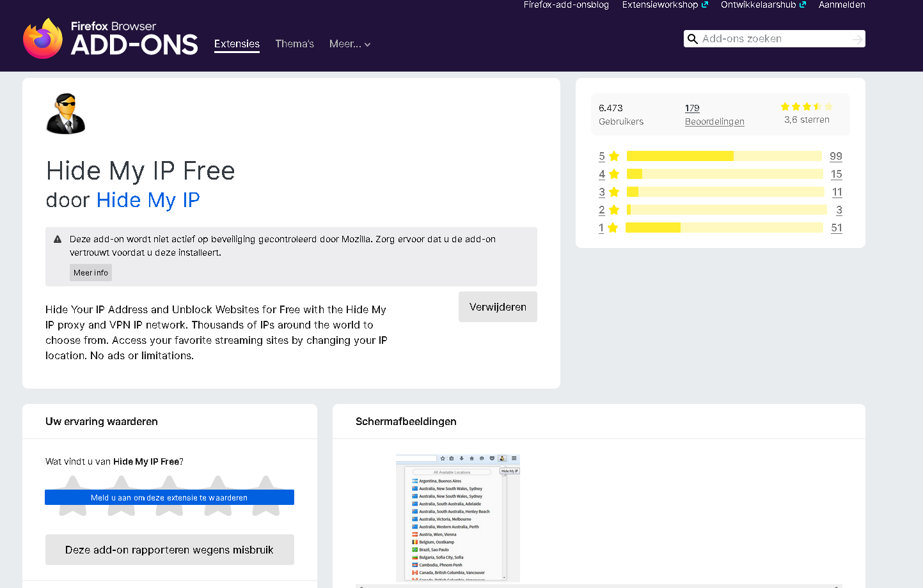The height and width of the screenshot is (588, 923).
Task: Open the locations list screenshot thumbnail
Action: click(458, 518)
